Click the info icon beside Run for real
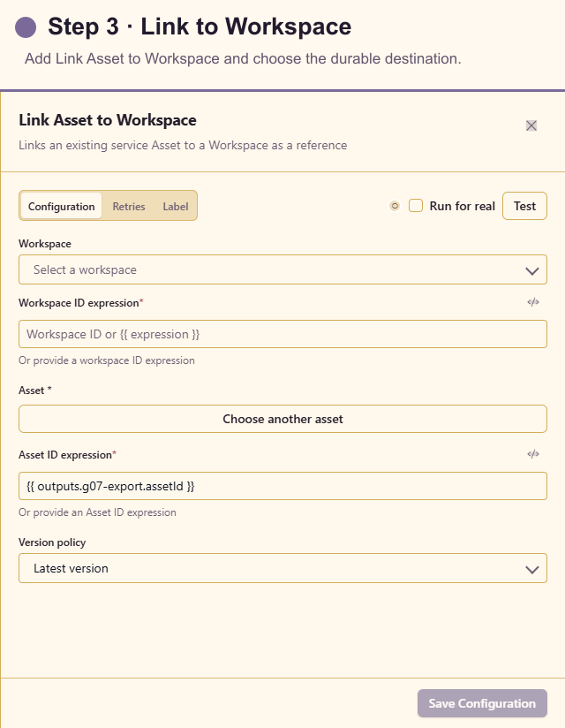 [395, 206]
